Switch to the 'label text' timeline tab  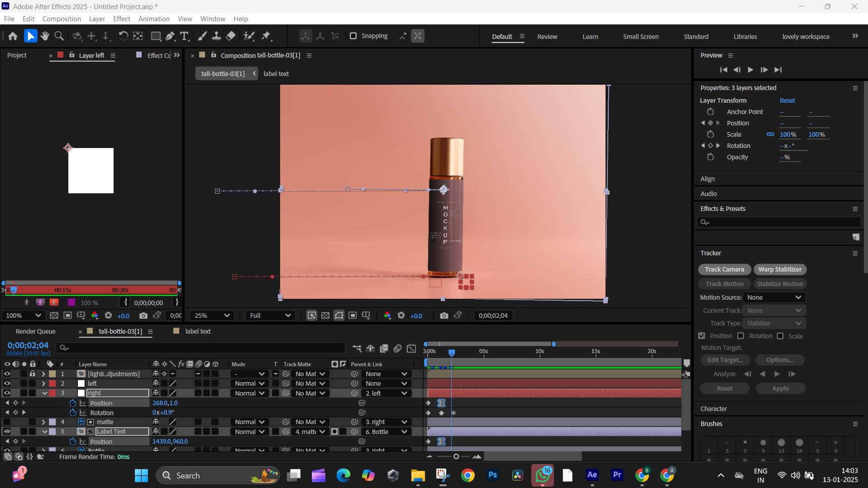[x=198, y=331]
